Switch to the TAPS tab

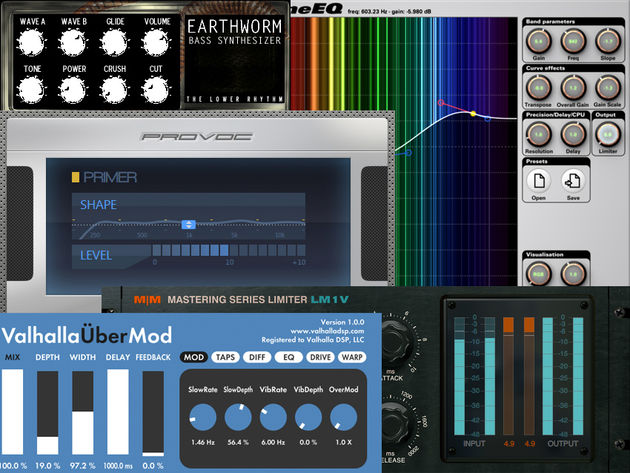tap(225, 357)
